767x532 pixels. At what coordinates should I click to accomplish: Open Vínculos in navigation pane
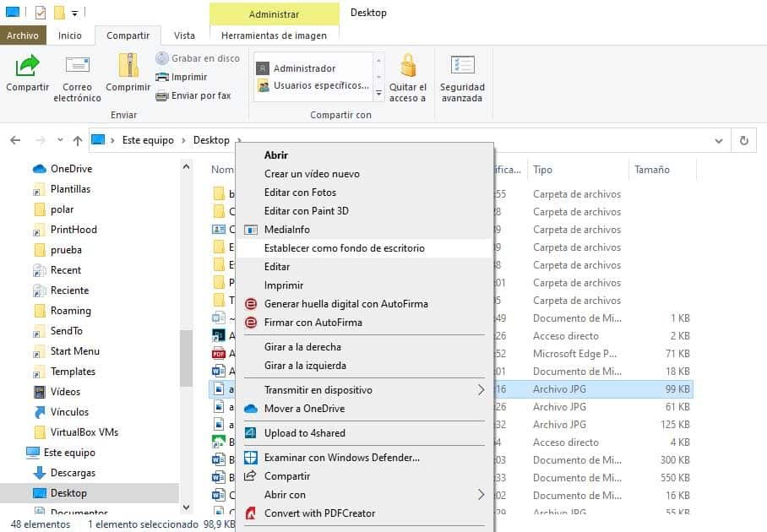61,412
